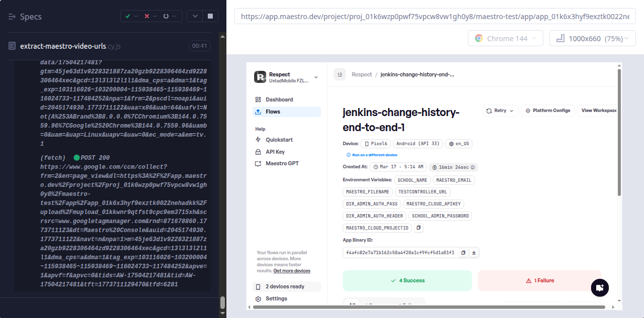Open the Chrome 144 browser dropdown

[505, 39]
